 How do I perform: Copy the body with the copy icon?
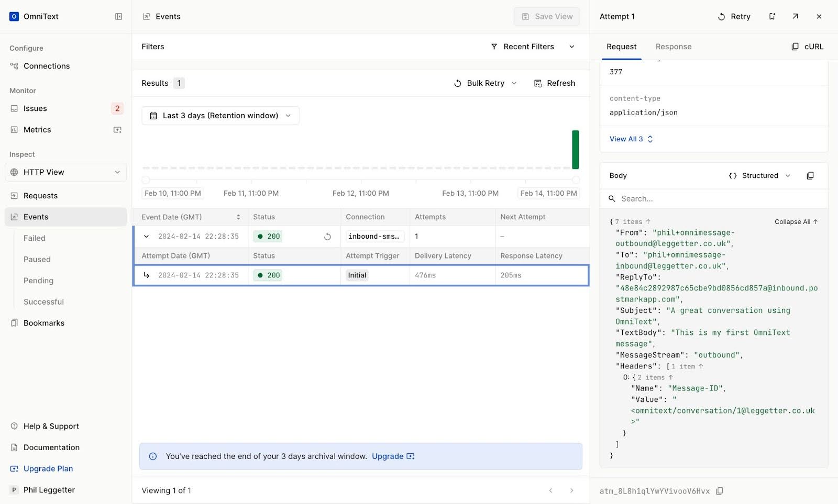click(810, 176)
